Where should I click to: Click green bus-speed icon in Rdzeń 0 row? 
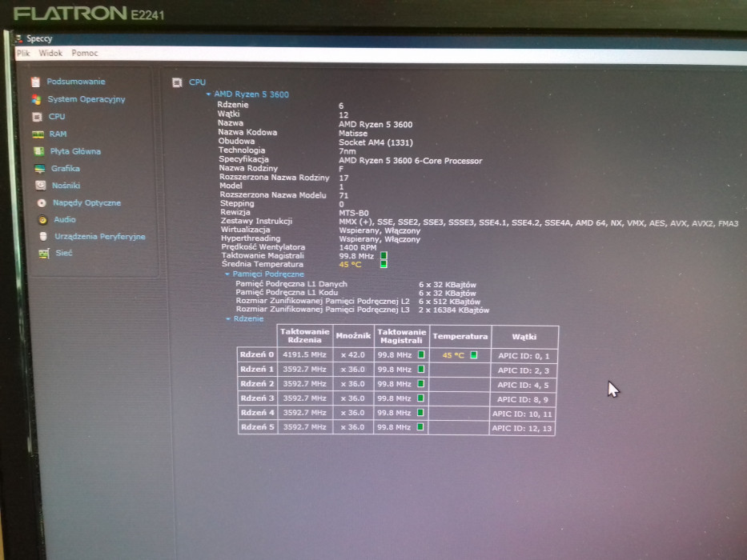[x=421, y=354]
